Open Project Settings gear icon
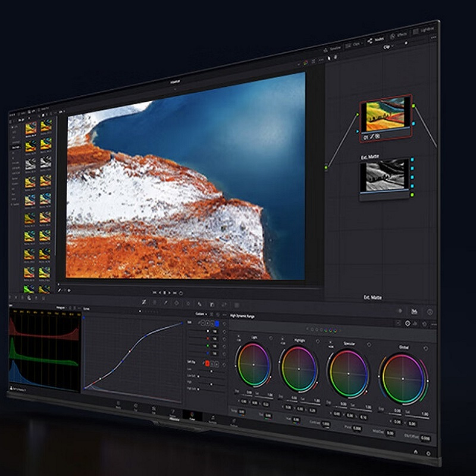This screenshot has height=476, width=476. 428,453
